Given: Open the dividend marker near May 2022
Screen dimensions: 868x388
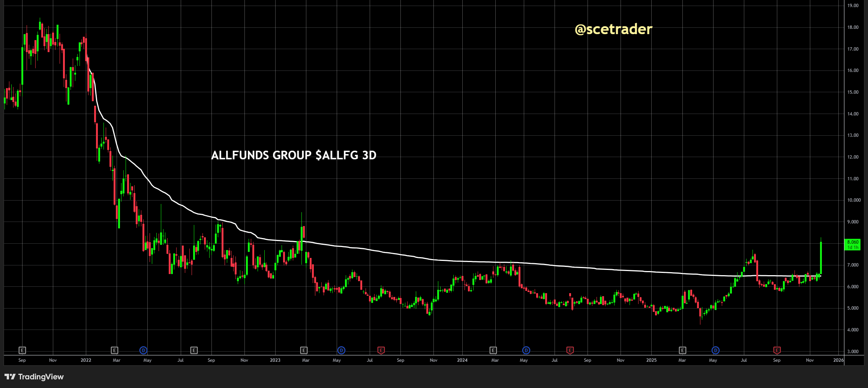Looking at the screenshot, I should click(x=143, y=350).
